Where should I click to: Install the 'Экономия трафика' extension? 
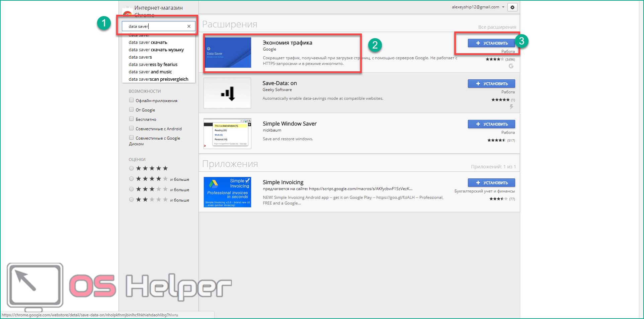pyautogui.click(x=491, y=43)
